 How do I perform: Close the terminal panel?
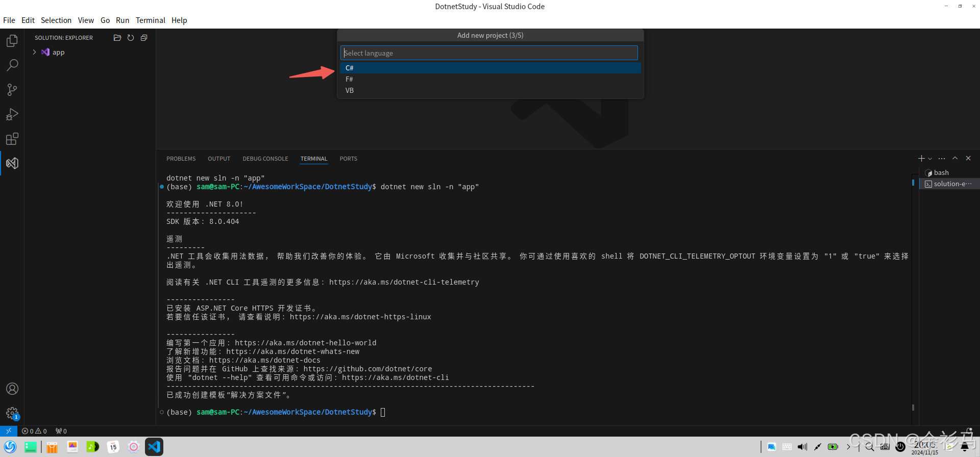click(x=968, y=159)
